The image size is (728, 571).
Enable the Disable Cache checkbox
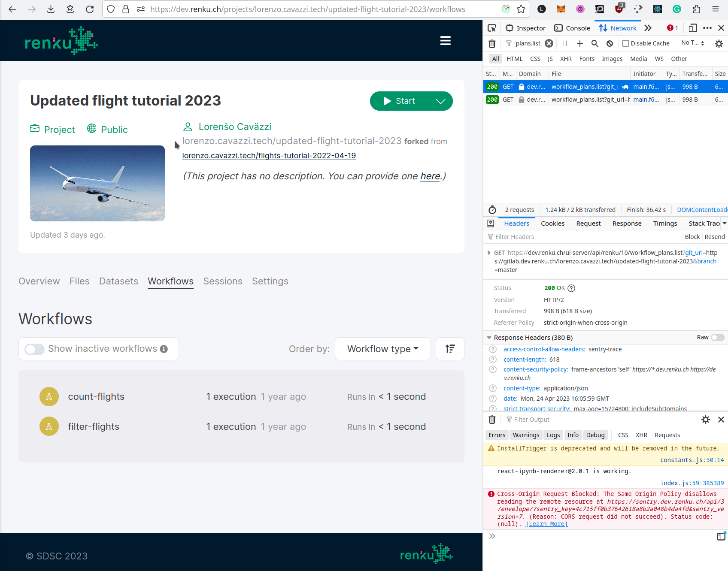(x=626, y=43)
